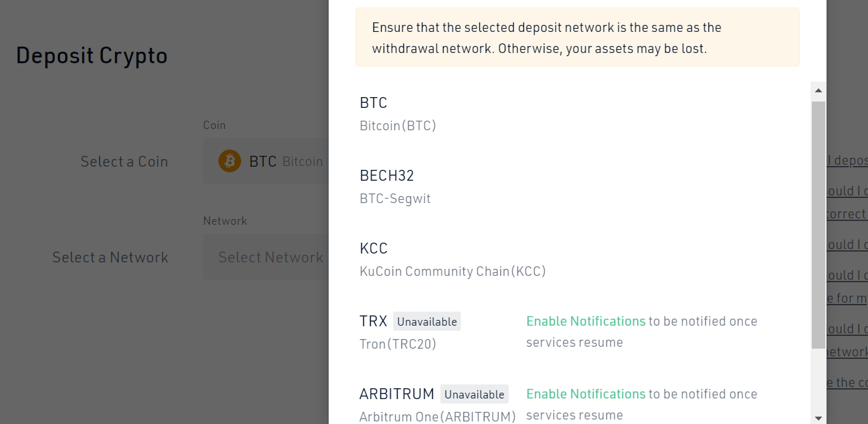Click the network list scrollbar thumb
Screen dimensions: 868x424
818,223
